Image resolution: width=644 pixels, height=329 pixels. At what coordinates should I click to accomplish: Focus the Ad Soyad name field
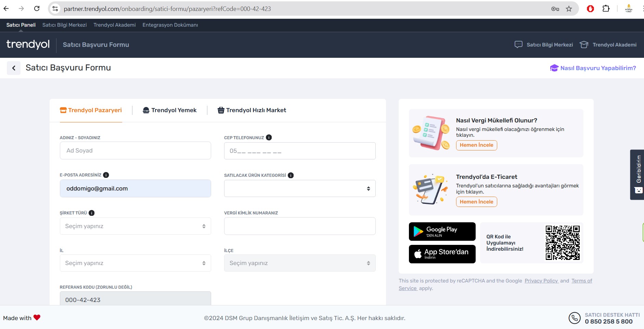136,150
